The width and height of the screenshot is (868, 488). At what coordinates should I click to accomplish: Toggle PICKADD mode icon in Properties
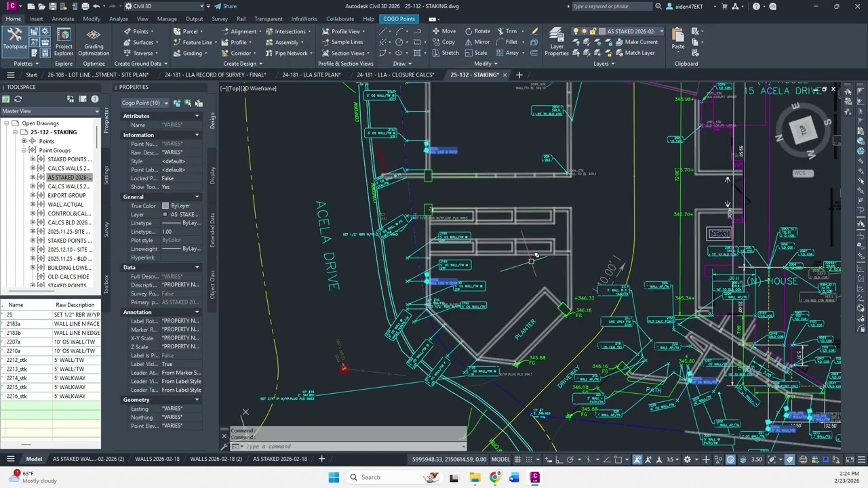[x=177, y=103]
